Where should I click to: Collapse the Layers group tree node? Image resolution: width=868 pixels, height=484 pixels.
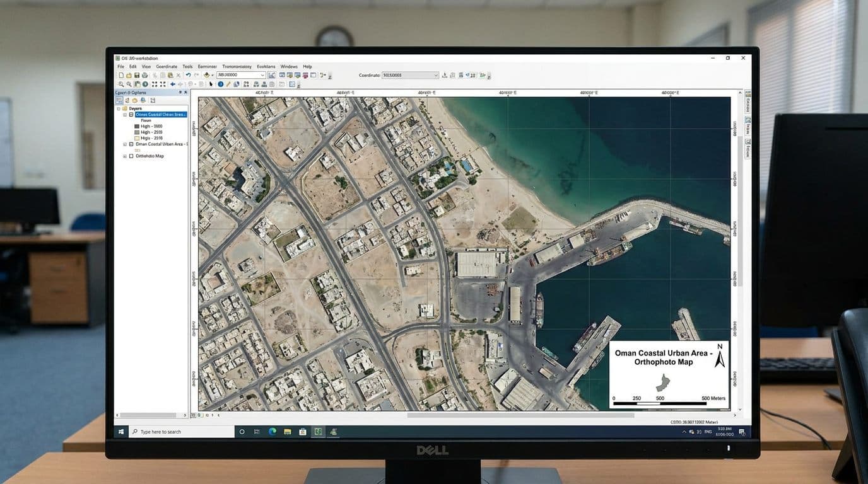tap(119, 109)
